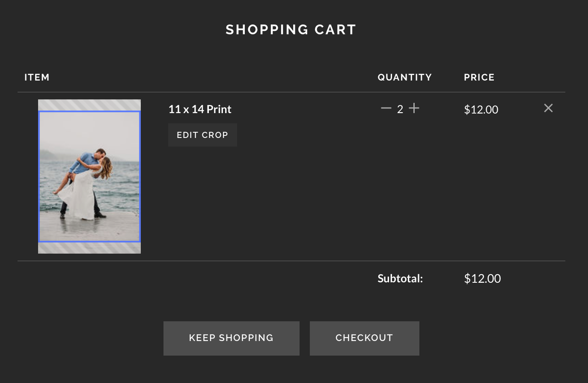Screen dimensions: 588x383
Task: Open the couple photo thumbnail
Action: tap(89, 177)
